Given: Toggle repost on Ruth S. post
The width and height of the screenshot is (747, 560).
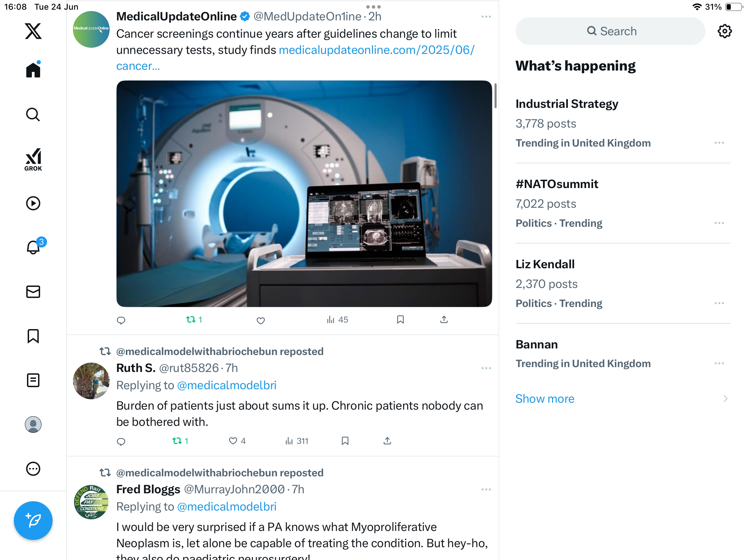Looking at the screenshot, I should (180, 441).
